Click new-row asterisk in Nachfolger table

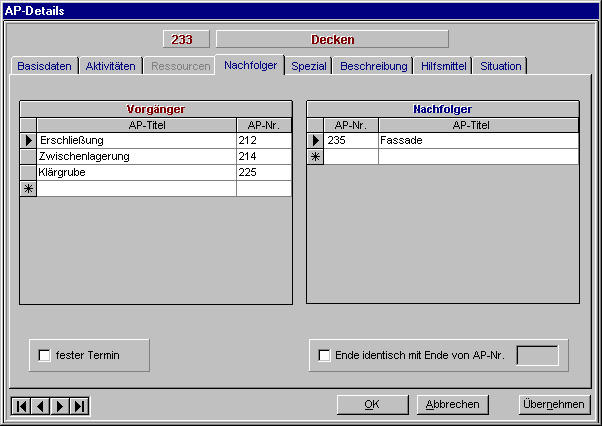[x=315, y=157]
